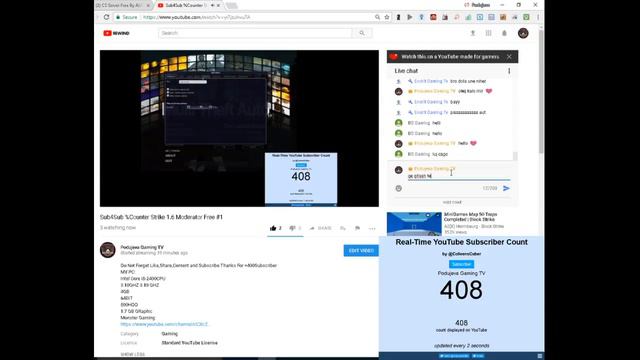Click the '3 watching now' text

tap(118, 228)
